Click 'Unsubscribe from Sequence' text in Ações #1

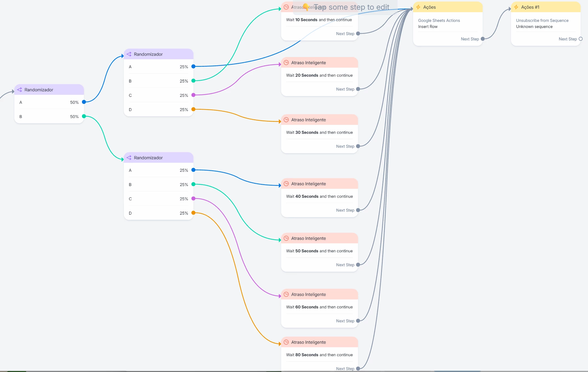coord(542,20)
